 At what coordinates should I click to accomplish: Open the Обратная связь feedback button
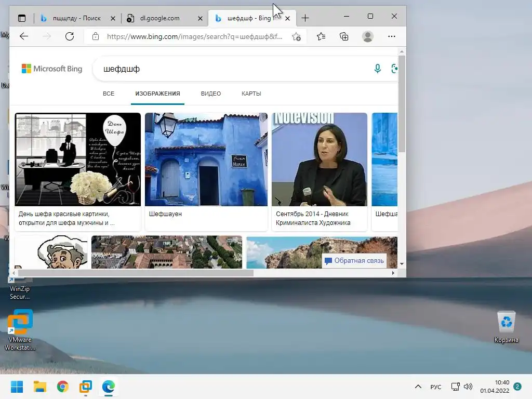click(x=354, y=261)
